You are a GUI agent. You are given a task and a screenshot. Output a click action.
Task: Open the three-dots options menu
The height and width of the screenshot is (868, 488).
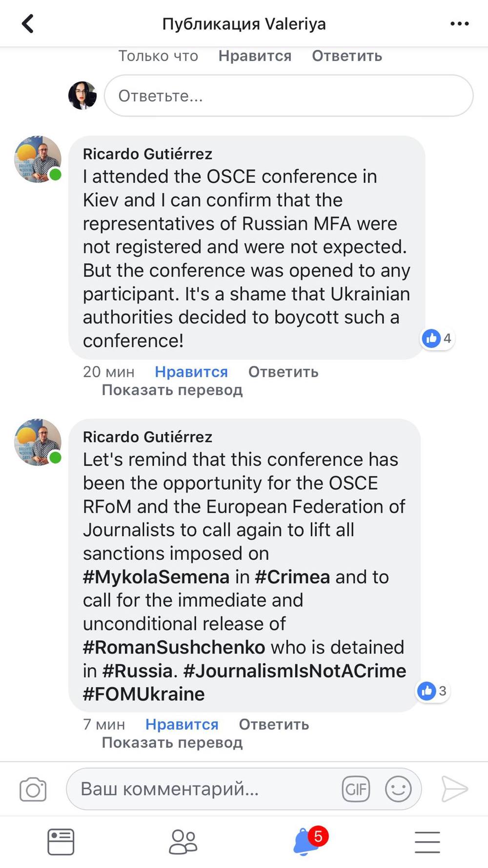(x=459, y=23)
